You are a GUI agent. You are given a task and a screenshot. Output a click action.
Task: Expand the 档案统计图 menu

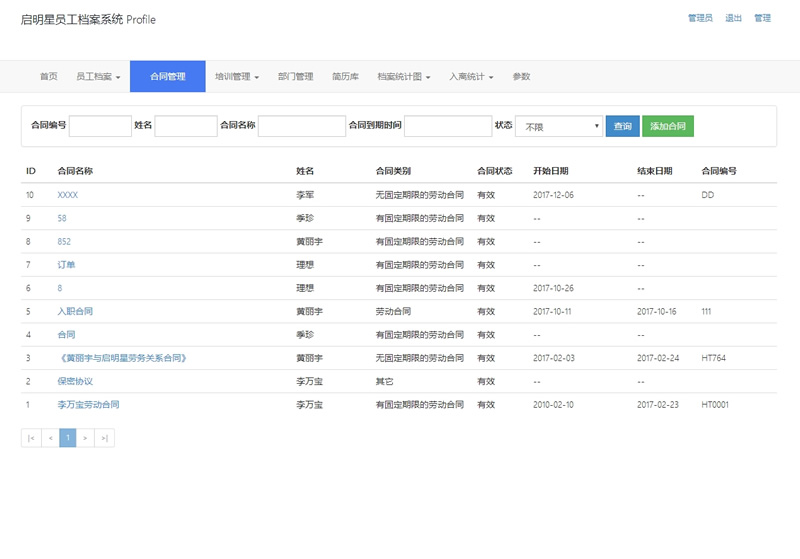pyautogui.click(x=404, y=77)
